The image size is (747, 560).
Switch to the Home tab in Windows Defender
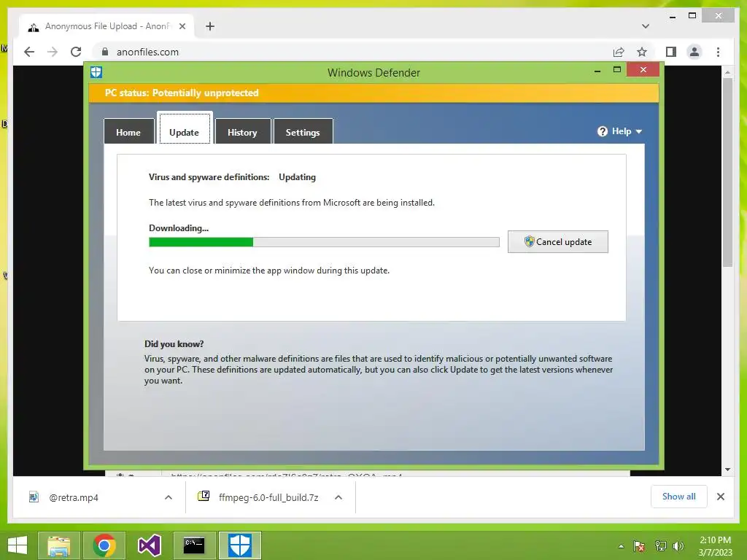click(x=128, y=132)
